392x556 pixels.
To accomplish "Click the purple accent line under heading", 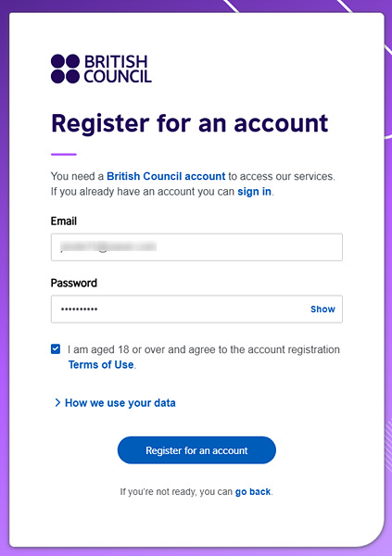I will click(64, 154).
